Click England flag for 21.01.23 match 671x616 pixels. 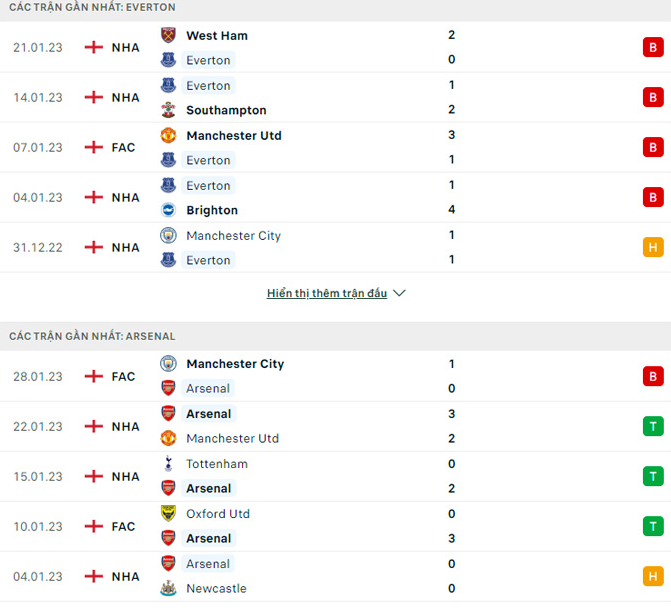(x=94, y=47)
